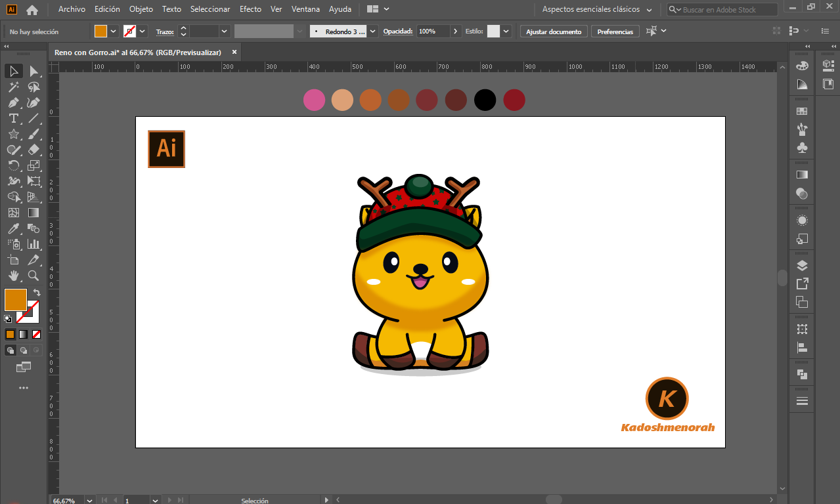This screenshot has width=840, height=504.
Task: Open the Swatches panel icon
Action: 802,112
